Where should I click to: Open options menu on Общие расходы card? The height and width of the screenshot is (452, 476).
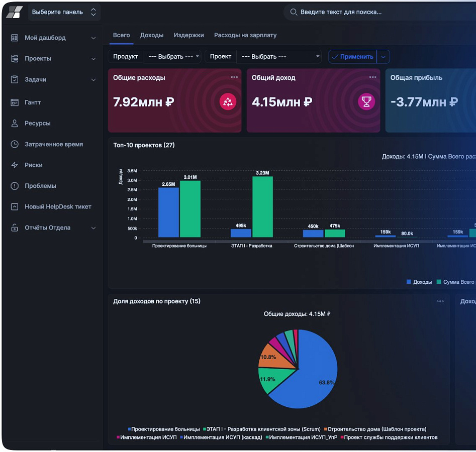click(x=234, y=77)
